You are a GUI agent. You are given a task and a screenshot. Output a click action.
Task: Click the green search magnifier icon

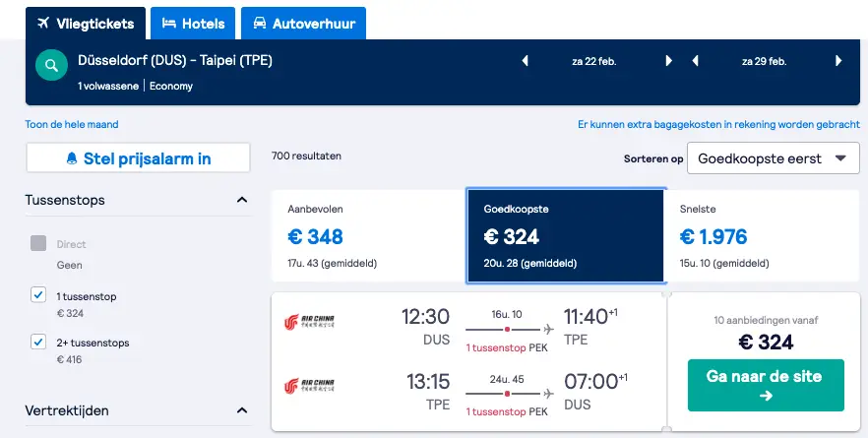click(51, 65)
